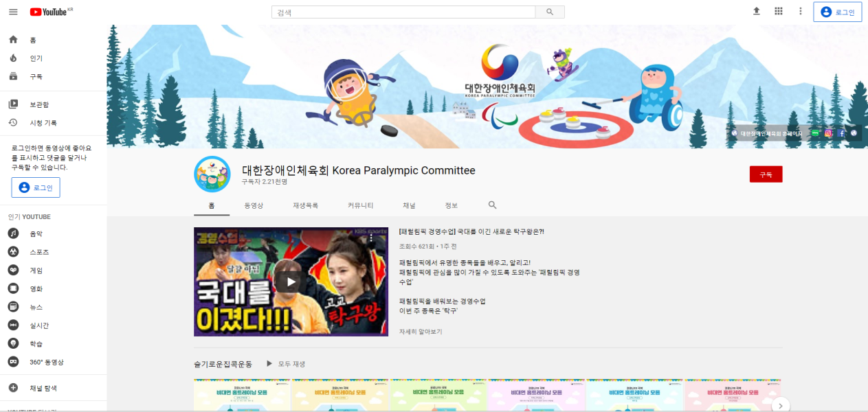Open watch history (시청 기록)

(43, 123)
